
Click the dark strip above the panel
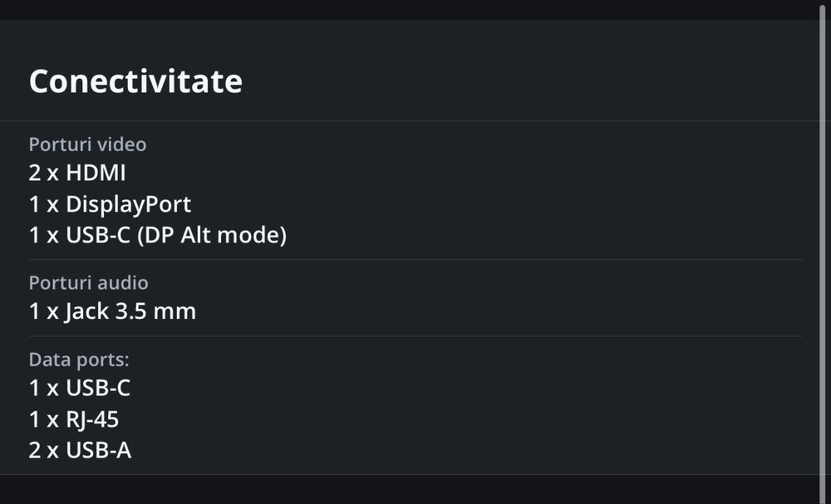415,10
